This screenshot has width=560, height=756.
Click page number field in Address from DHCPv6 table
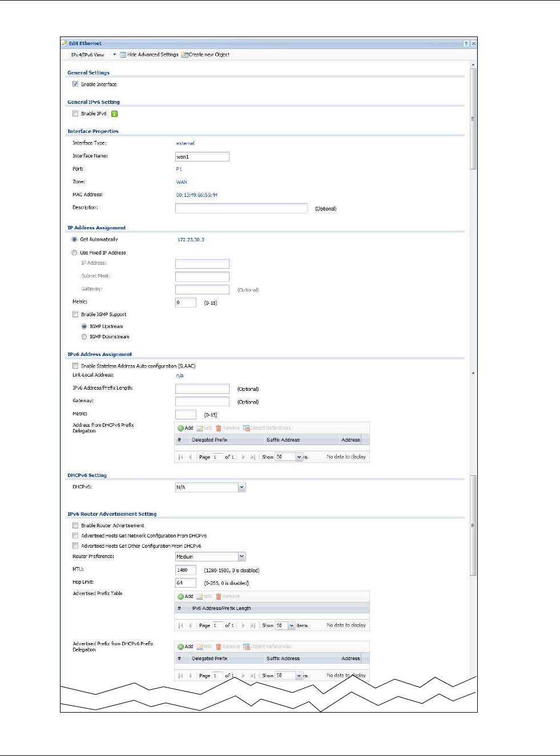(x=217, y=457)
